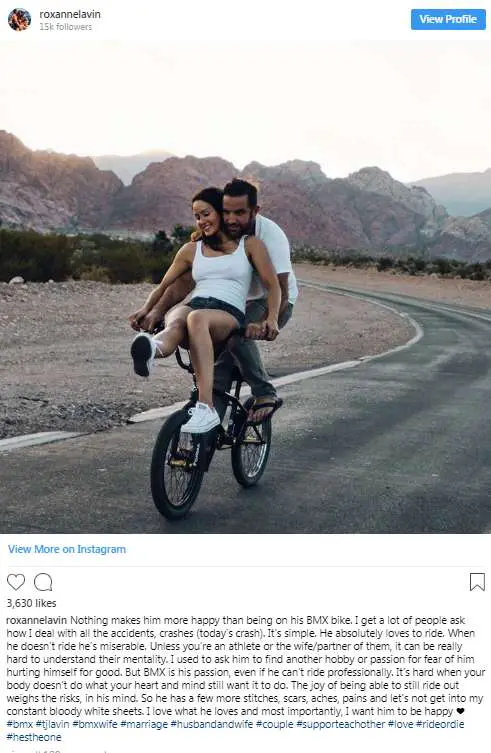The image size is (491, 753).
Task: Click the 3,630 likes count
Action: 31,603
